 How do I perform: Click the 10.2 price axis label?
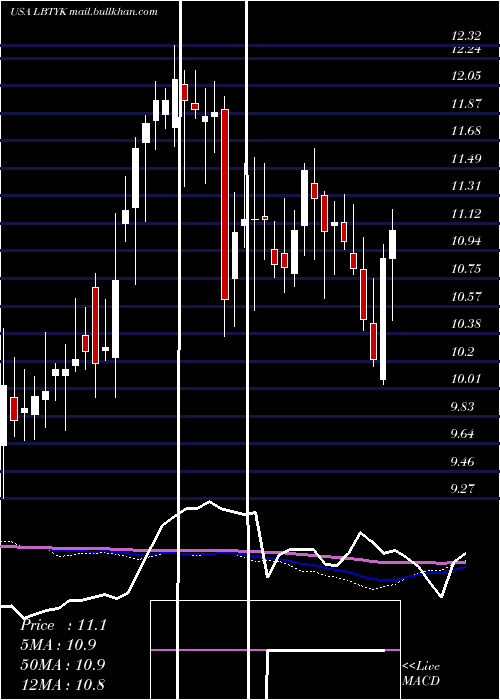[463, 352]
